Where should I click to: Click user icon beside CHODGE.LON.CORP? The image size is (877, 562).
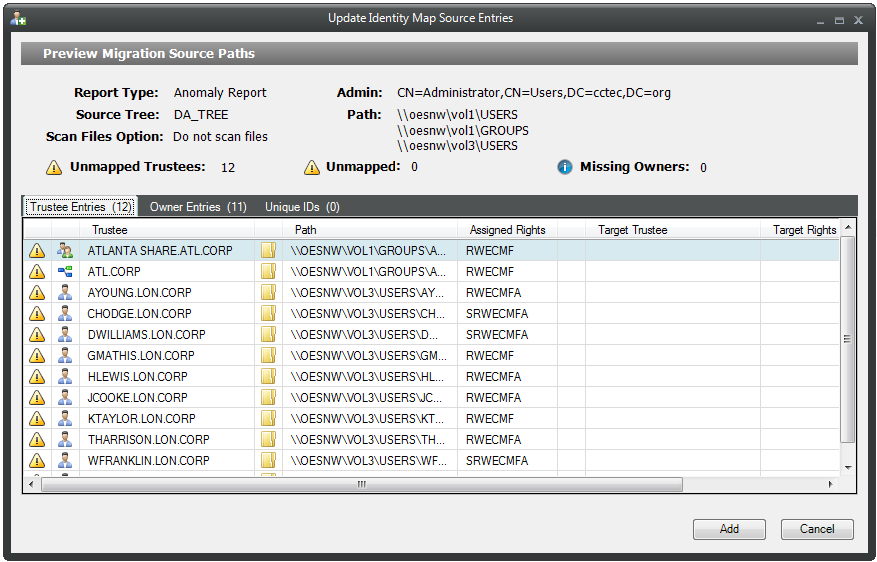point(65,314)
